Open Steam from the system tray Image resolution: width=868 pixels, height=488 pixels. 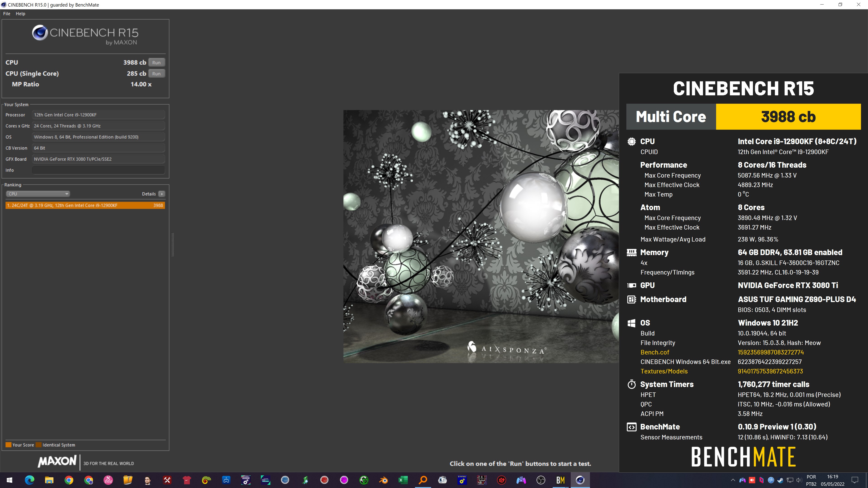(x=780, y=480)
